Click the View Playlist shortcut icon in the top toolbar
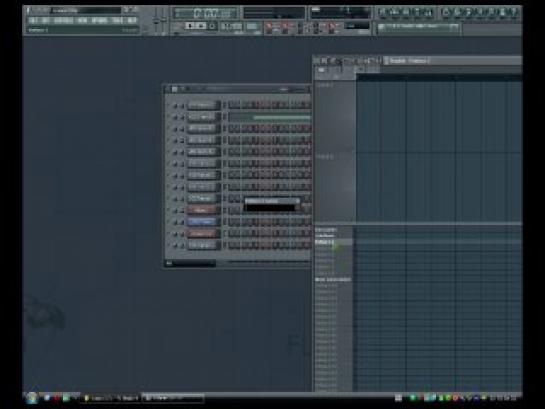Image resolution: width=545 pixels, height=409 pixels. 383,13
